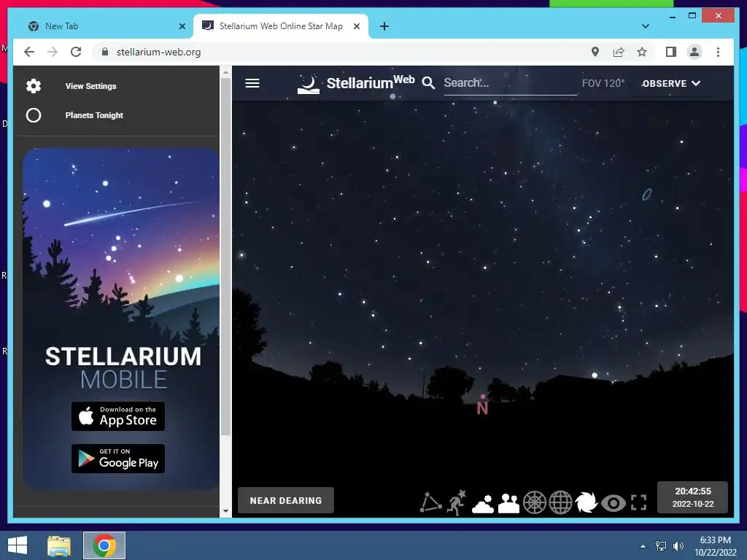Open the browser side panel

click(x=671, y=52)
